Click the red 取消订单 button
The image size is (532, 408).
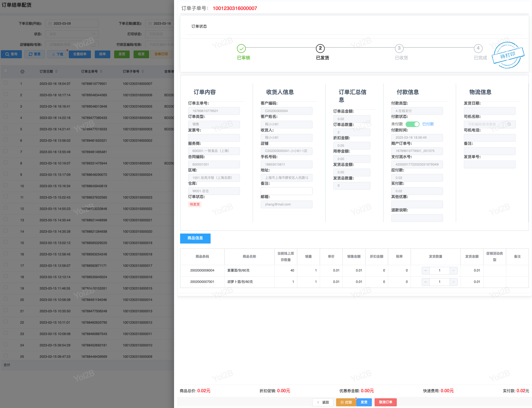[385, 402]
